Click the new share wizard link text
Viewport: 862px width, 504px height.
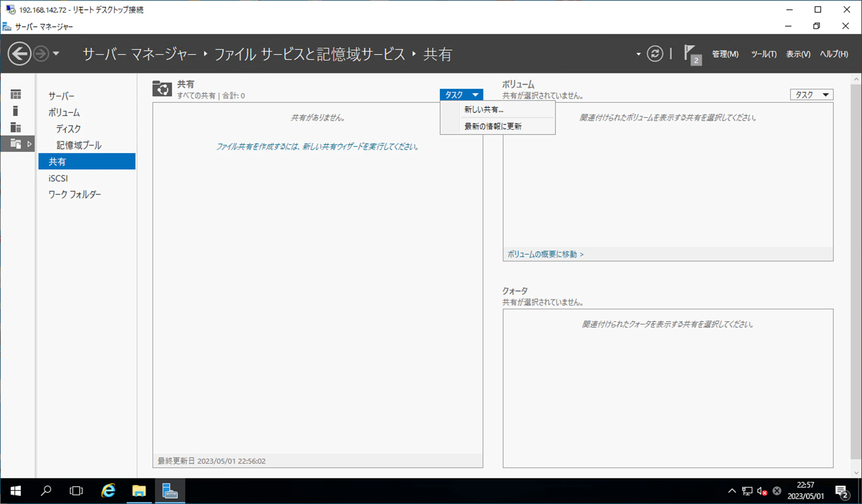tap(318, 146)
